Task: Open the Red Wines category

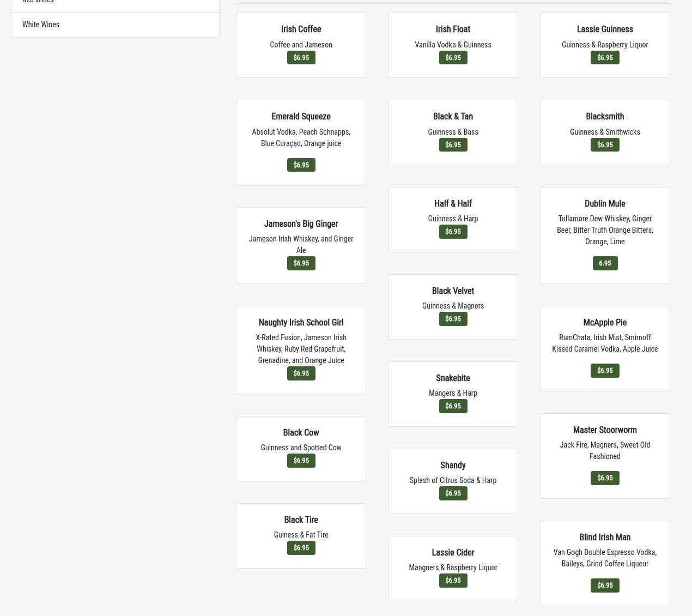Action: click(38, 2)
